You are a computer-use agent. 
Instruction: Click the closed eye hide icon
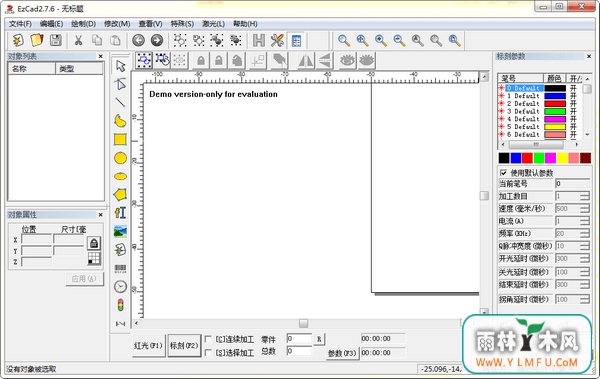[366, 60]
